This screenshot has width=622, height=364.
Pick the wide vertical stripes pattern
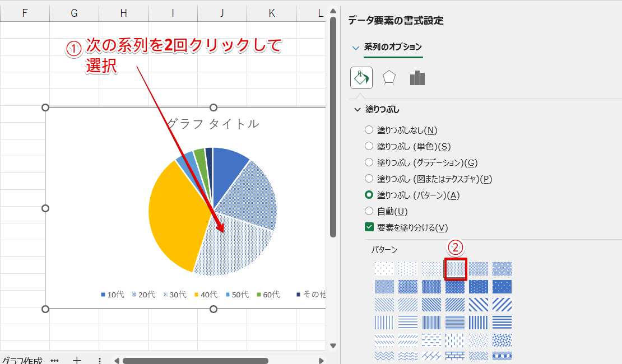(479, 323)
